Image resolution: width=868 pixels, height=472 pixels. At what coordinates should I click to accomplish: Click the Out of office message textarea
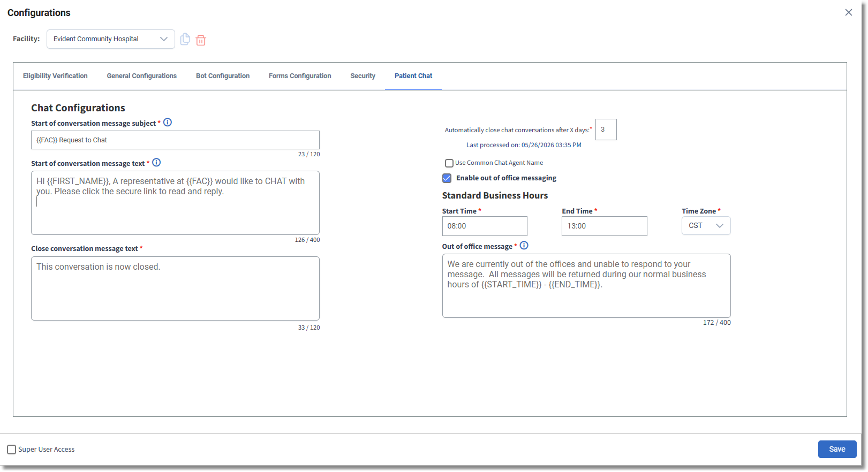[586, 286]
